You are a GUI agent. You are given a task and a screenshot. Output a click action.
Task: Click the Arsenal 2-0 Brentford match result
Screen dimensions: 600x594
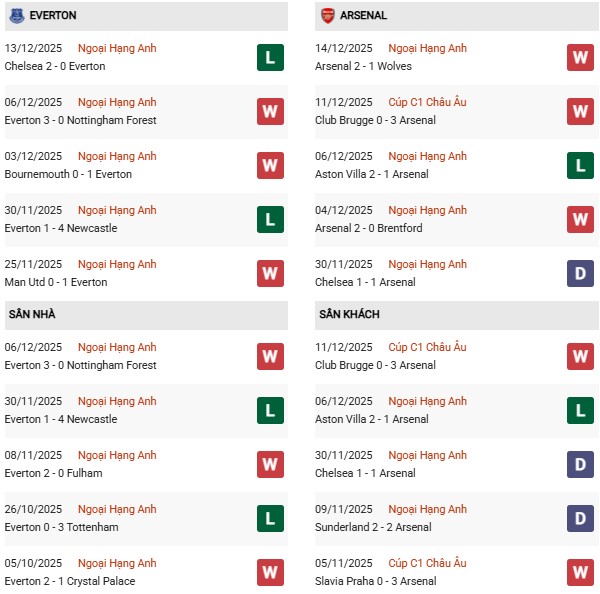[368, 228]
